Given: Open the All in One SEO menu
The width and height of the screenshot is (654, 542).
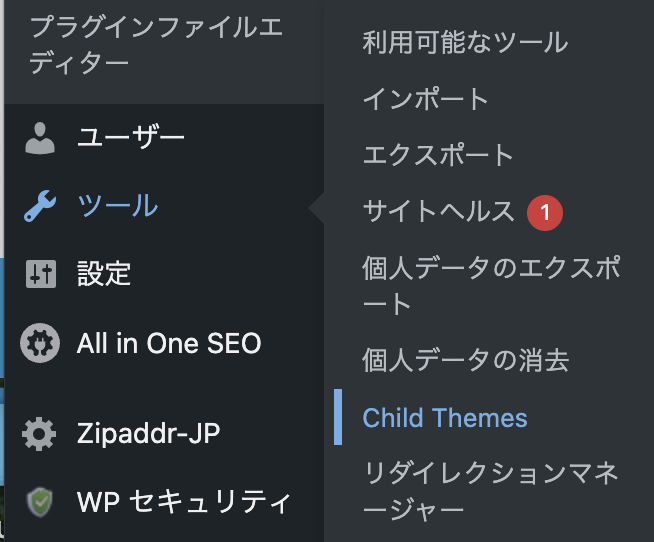Looking at the screenshot, I should (x=169, y=344).
